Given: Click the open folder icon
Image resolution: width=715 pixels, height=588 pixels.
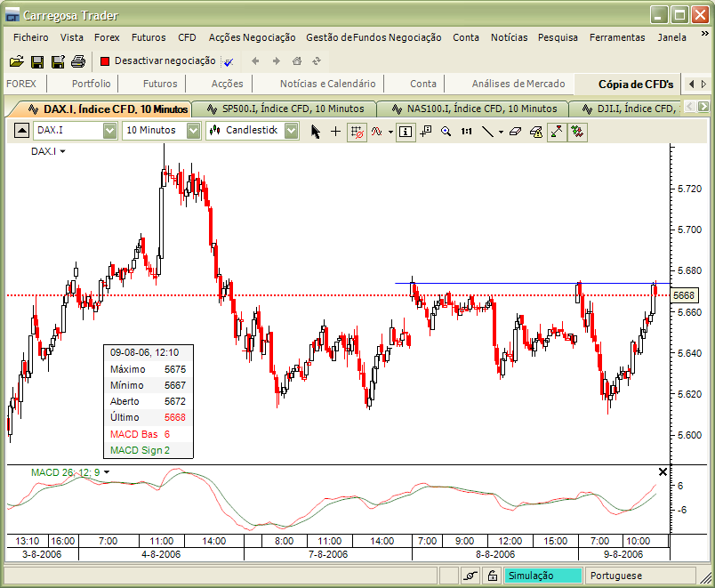Looking at the screenshot, I should click(x=16, y=61).
